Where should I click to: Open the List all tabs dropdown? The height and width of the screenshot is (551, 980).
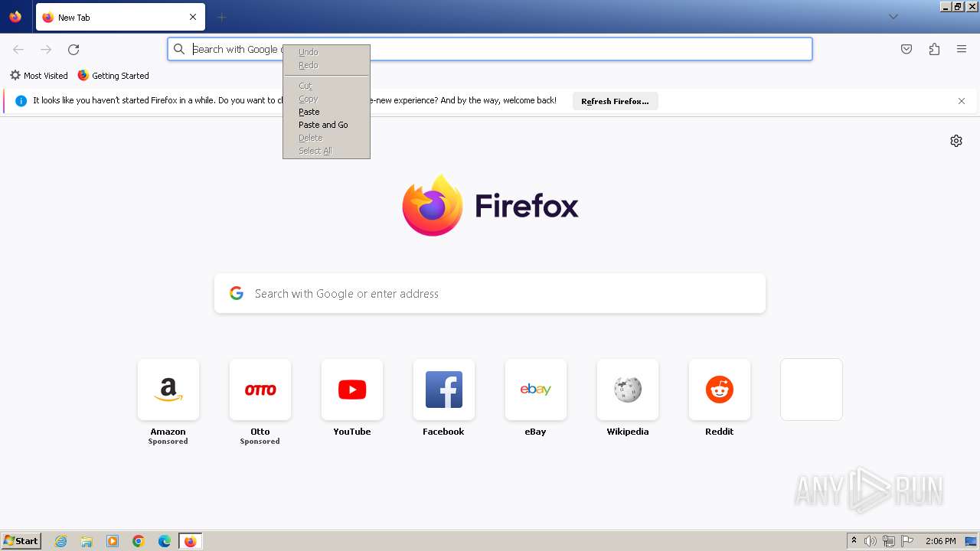893,17
